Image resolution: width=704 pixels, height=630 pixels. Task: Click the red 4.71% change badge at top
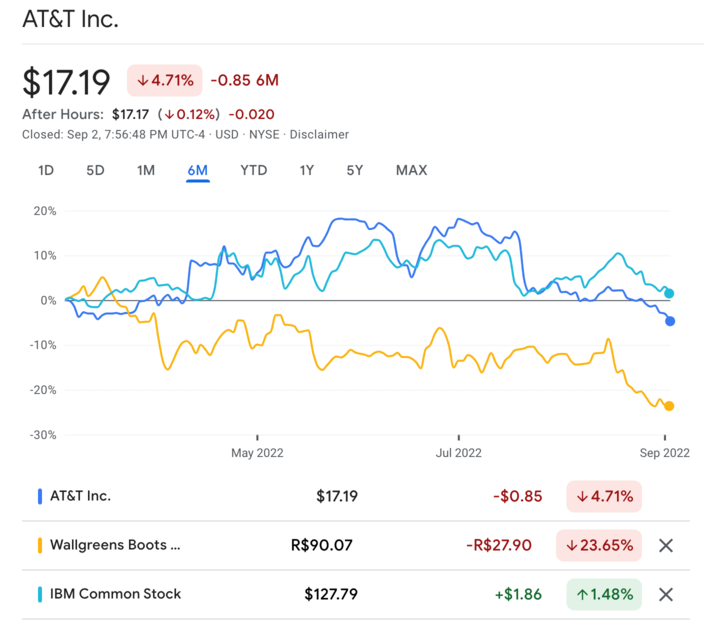click(165, 80)
